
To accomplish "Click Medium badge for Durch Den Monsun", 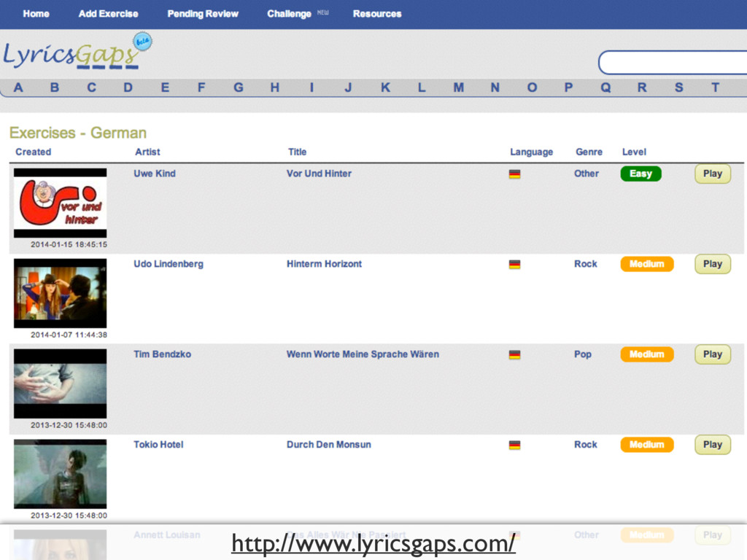I will [647, 445].
